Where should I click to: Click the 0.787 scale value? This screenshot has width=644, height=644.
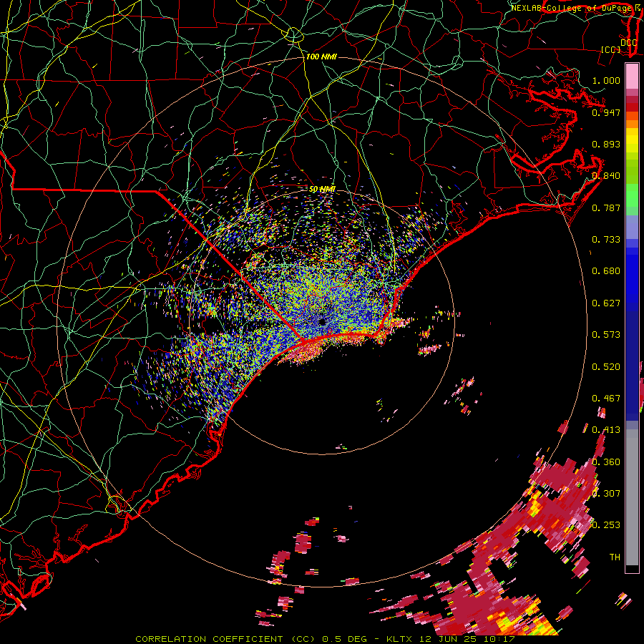tap(606, 208)
